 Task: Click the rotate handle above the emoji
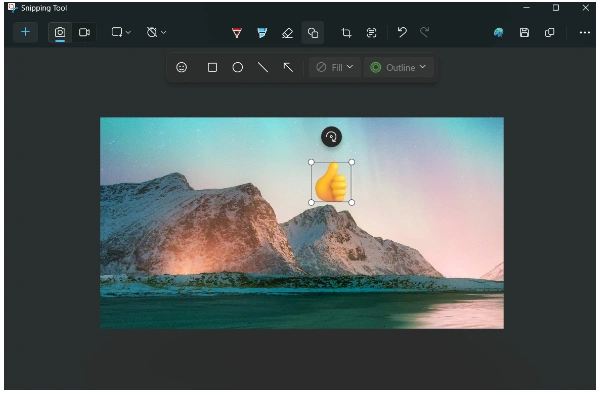331,137
